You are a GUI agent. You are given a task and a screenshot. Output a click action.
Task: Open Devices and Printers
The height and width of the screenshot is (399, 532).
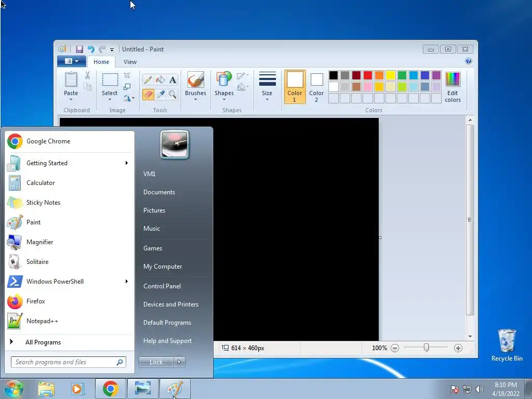pyautogui.click(x=170, y=304)
